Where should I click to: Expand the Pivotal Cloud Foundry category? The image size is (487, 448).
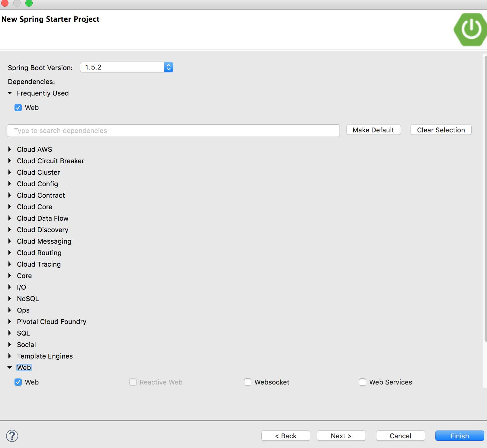click(x=10, y=322)
